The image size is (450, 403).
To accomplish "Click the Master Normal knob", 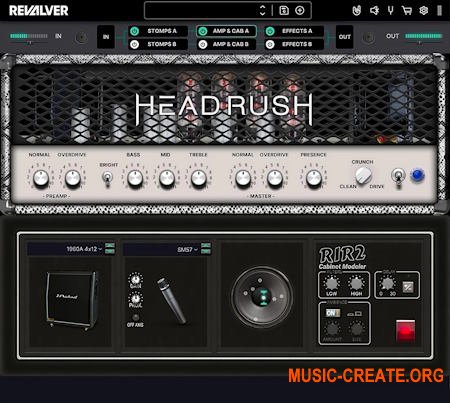I will tap(243, 178).
